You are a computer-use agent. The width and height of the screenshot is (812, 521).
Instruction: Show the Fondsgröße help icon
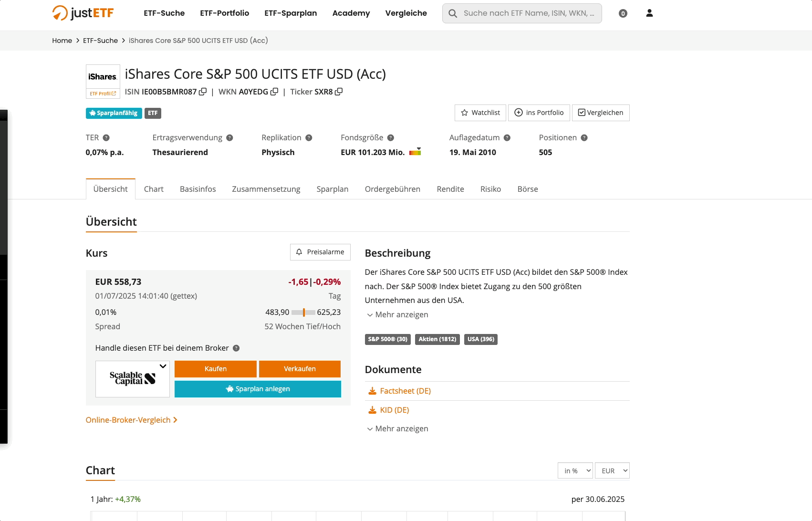point(391,137)
